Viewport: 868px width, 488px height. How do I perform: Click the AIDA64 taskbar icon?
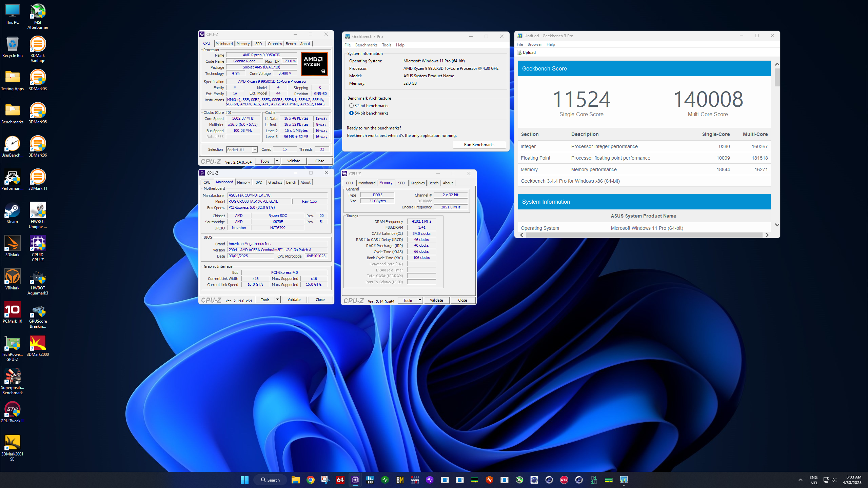(x=340, y=480)
